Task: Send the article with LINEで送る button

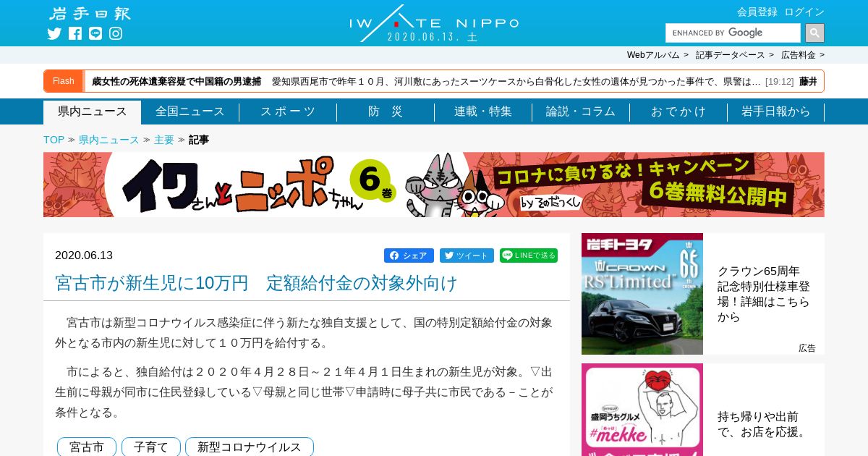Action: click(529, 256)
